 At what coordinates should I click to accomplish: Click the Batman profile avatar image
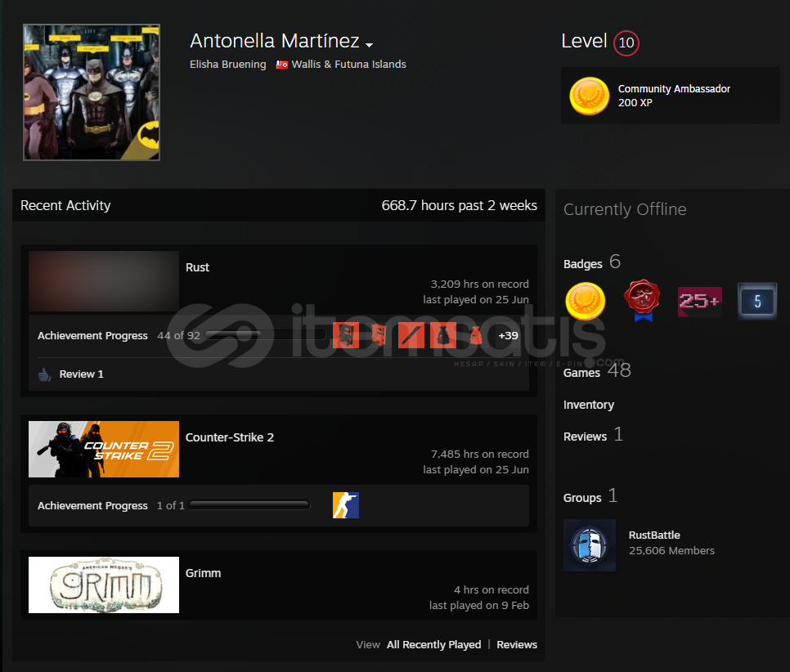click(x=92, y=92)
